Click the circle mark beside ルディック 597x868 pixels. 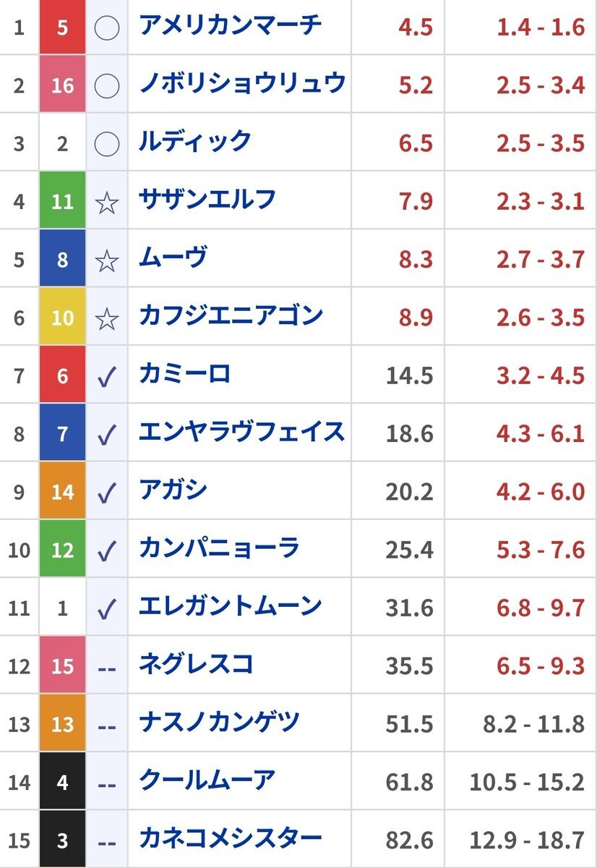click(107, 144)
